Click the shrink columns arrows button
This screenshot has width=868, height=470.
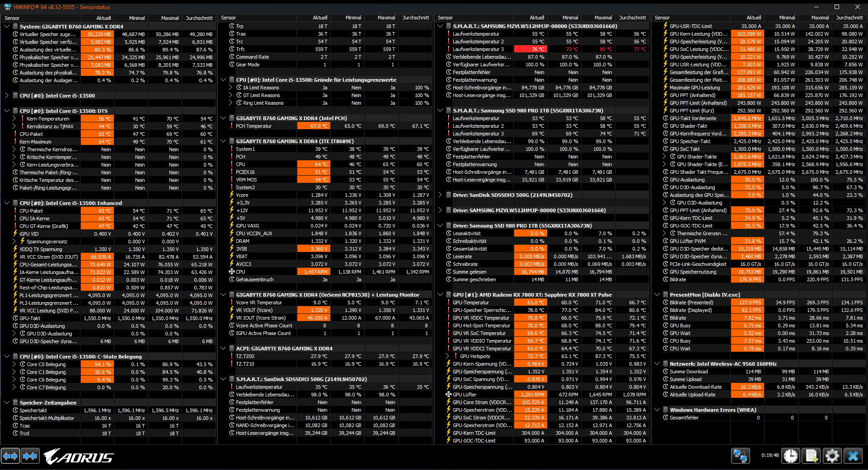(30, 456)
